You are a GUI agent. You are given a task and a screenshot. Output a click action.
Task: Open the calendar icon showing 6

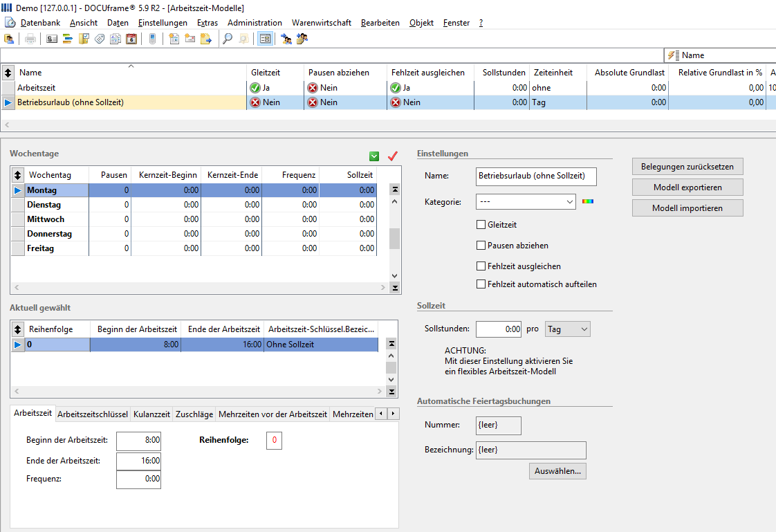(x=131, y=39)
